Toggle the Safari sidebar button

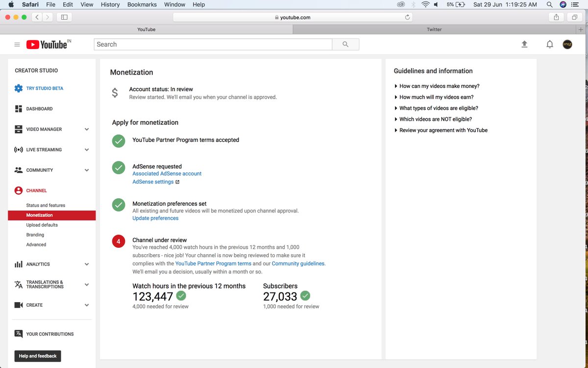[64, 17]
